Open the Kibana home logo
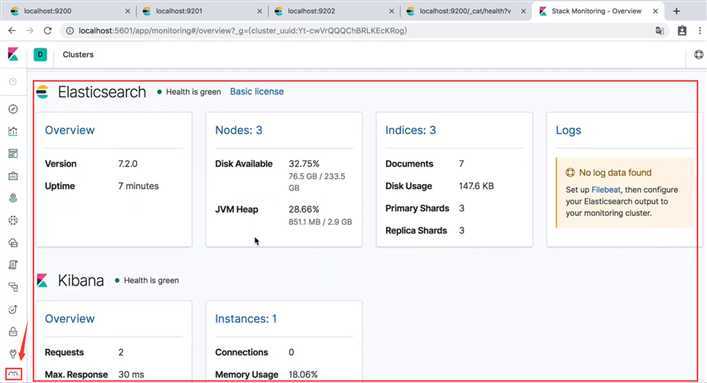The height and width of the screenshot is (383, 707). [13, 55]
